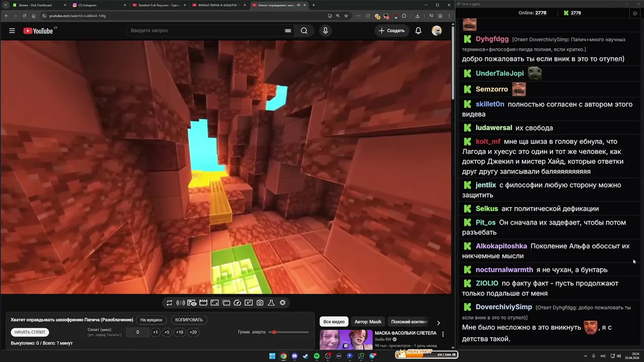Open three-dot menu for МАСКА ФАСОЛЬКИ СЛЕТЕЛА

pos(443,334)
